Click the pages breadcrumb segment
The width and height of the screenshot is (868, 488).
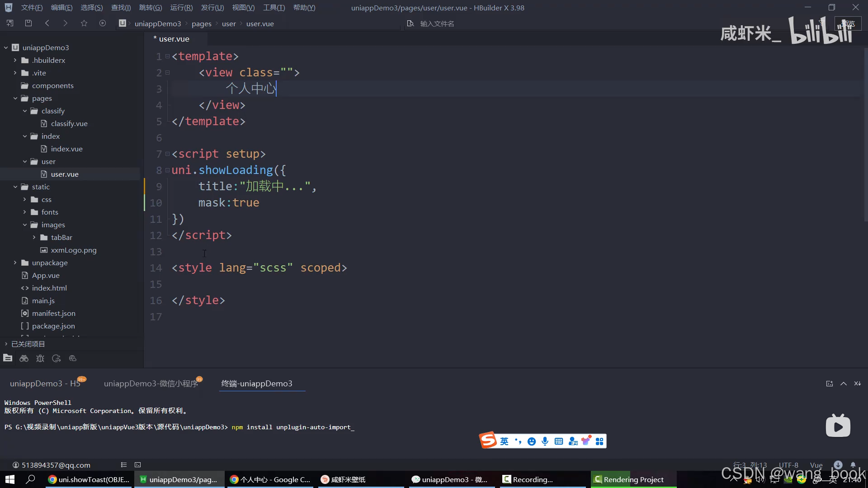201,23
